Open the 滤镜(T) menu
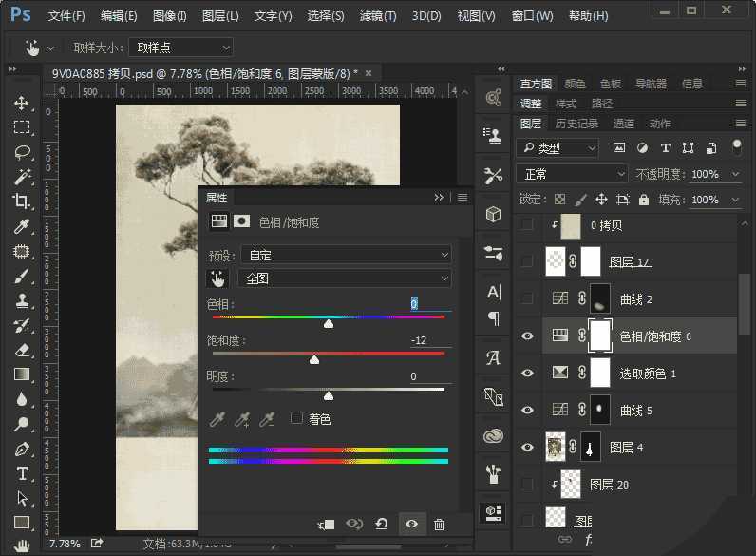The height and width of the screenshot is (556, 756). [x=378, y=16]
